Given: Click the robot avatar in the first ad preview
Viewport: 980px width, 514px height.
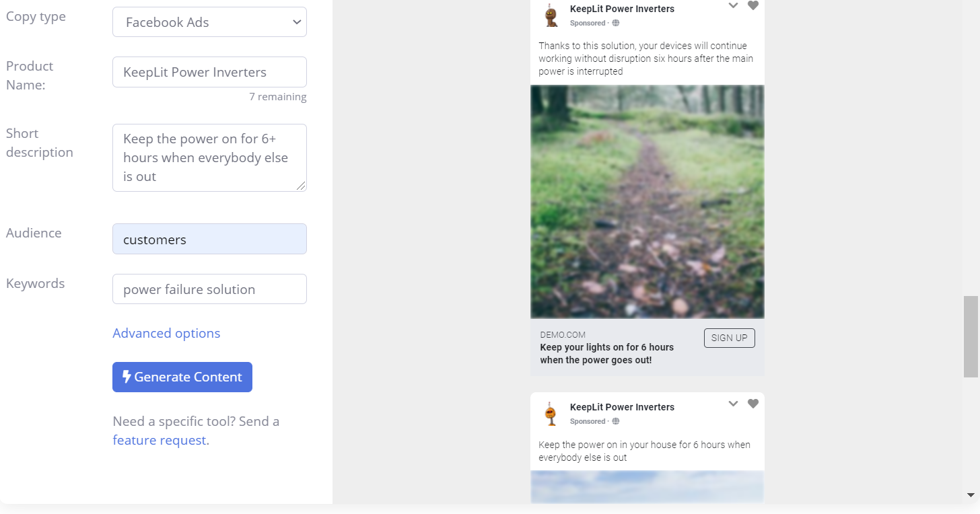Looking at the screenshot, I should (551, 15).
